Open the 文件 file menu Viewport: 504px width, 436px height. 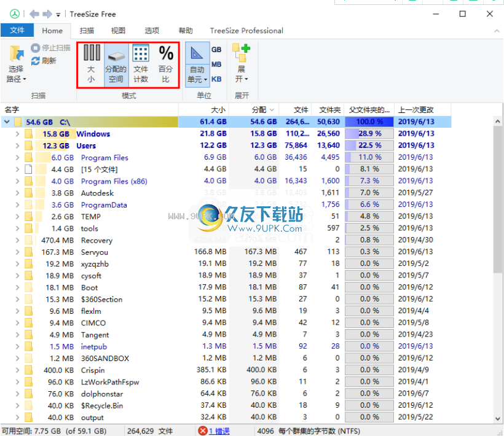point(17,30)
